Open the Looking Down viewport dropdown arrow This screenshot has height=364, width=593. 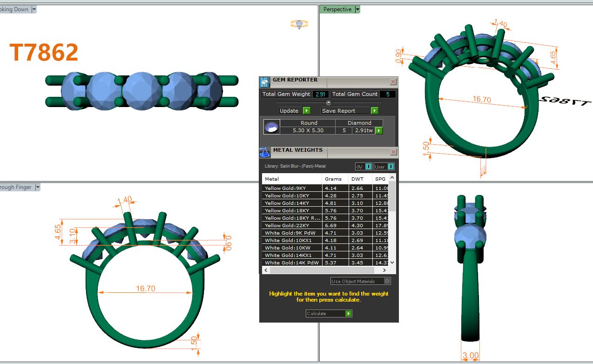(34, 9)
